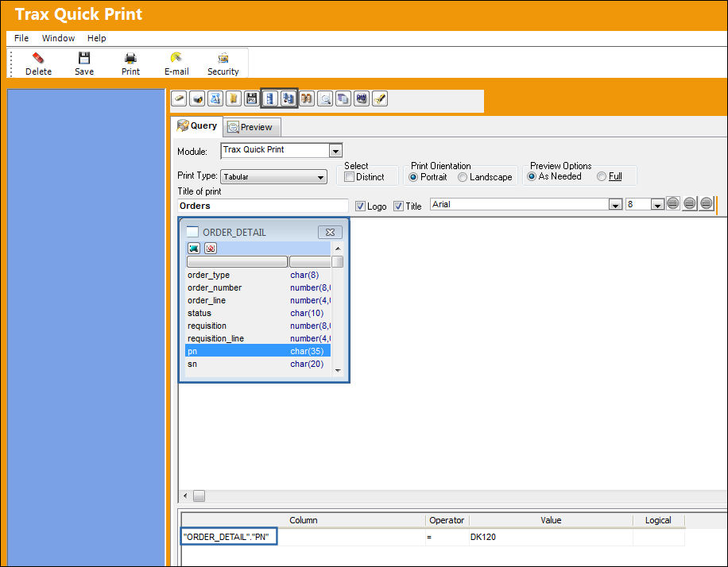The height and width of the screenshot is (567, 728).
Task: Click the Save floppy disk toolbar button
Action: click(84, 64)
